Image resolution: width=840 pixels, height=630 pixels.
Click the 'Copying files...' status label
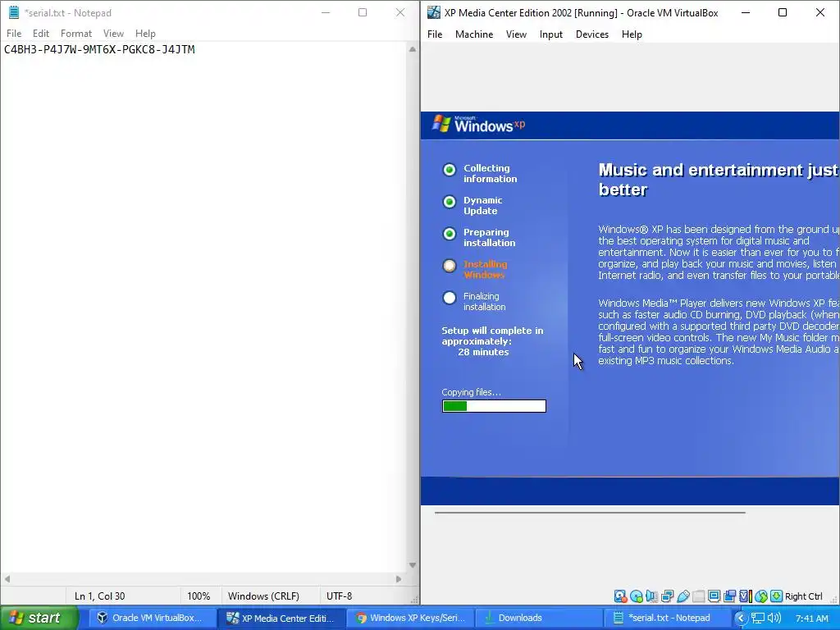click(x=472, y=392)
